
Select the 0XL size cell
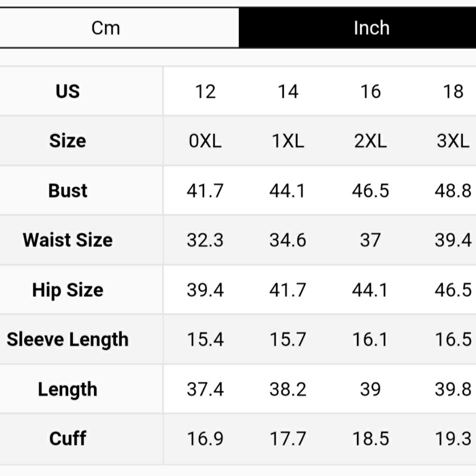pos(205,141)
